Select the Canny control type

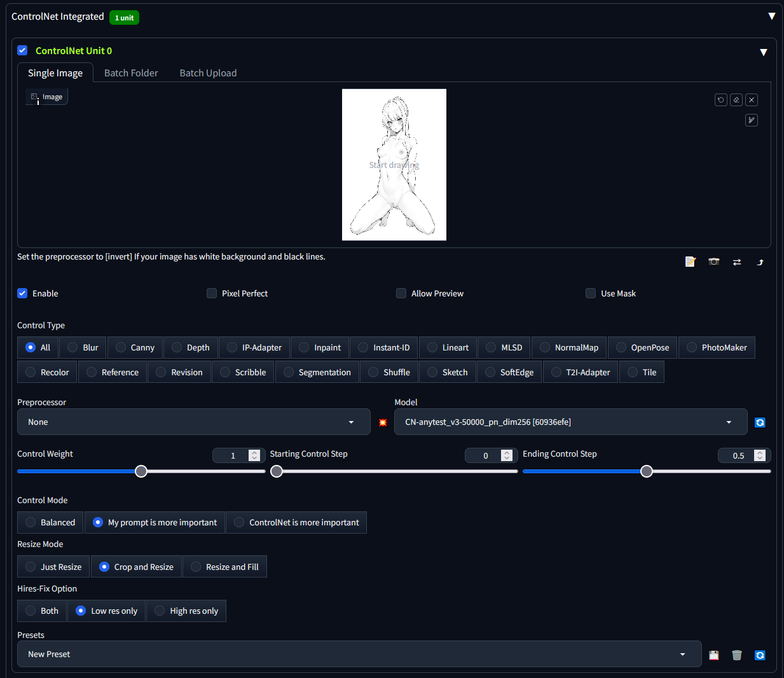click(x=135, y=348)
